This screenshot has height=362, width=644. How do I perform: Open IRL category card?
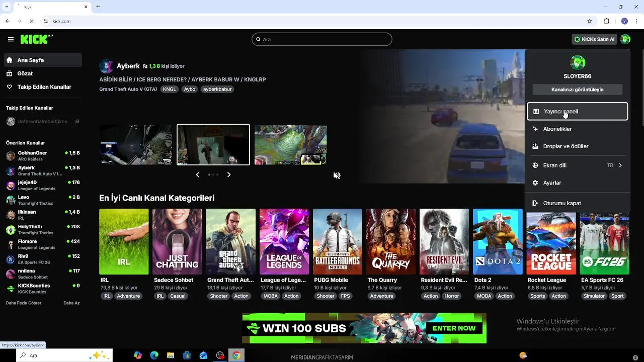click(x=124, y=242)
